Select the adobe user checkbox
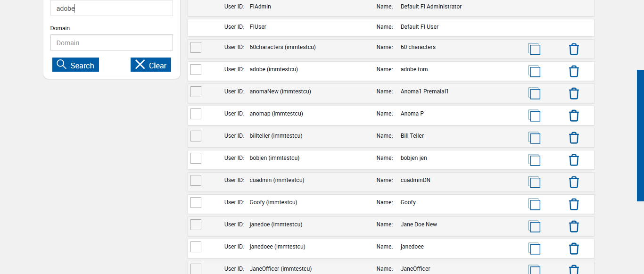Viewport: 644px width, 274px height. click(196, 69)
